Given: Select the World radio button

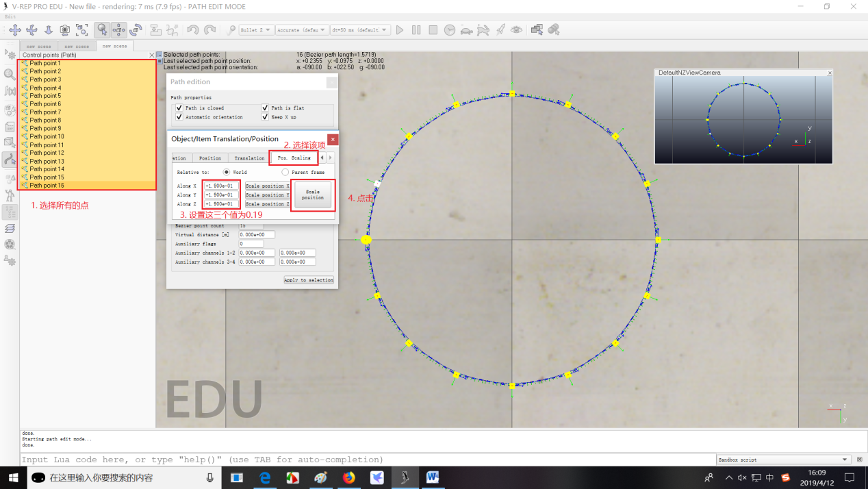Looking at the screenshot, I should pyautogui.click(x=227, y=172).
